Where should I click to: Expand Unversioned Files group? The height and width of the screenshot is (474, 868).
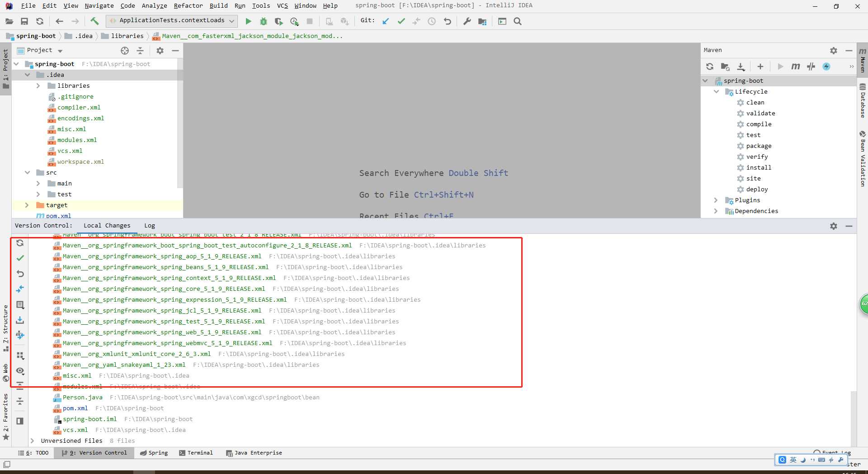coord(32,441)
